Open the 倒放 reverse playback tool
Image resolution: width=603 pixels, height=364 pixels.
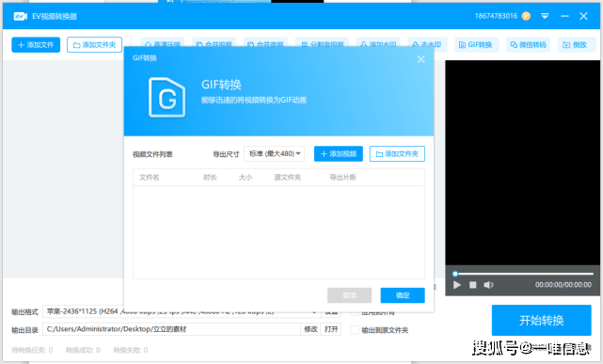coord(576,45)
